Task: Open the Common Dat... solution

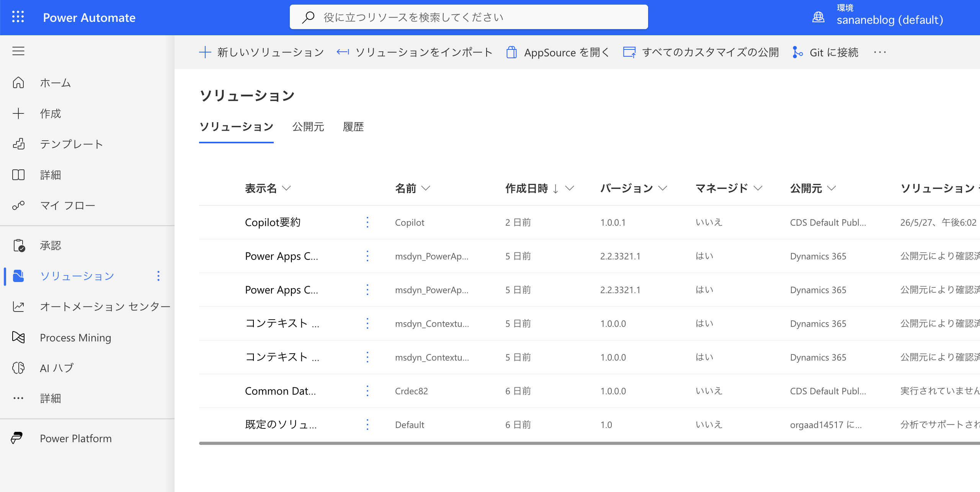Action: pyautogui.click(x=280, y=391)
